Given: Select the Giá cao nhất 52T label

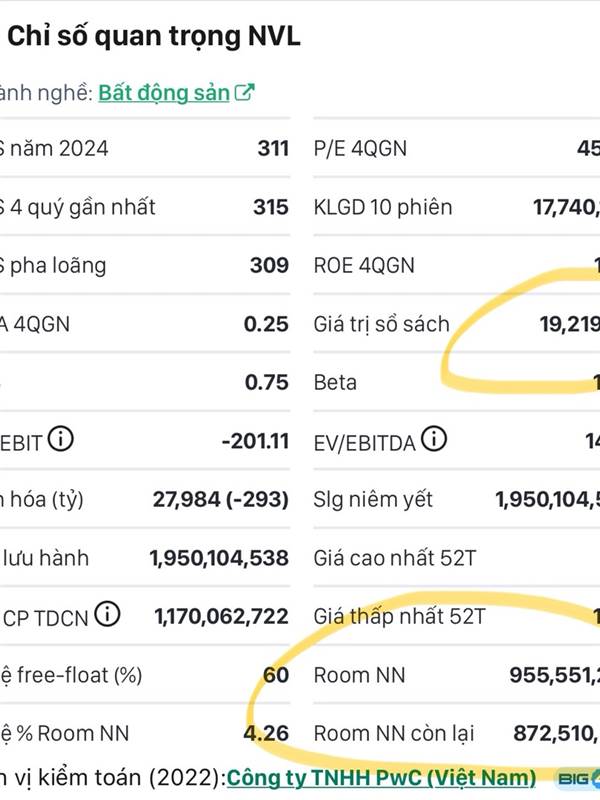Looking at the screenshot, I should point(395,557).
